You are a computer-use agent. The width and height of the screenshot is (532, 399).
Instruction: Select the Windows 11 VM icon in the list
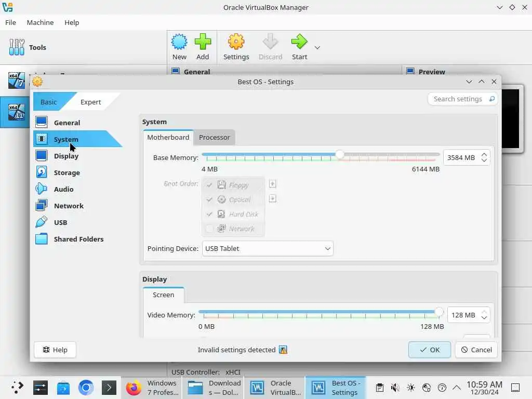(16, 112)
